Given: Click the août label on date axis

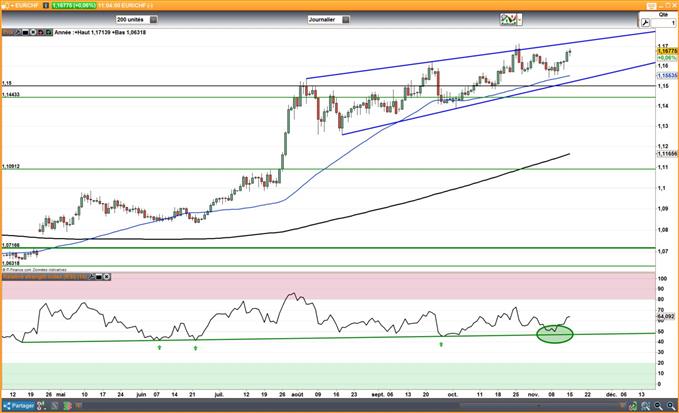Looking at the screenshot, I should point(297,394).
